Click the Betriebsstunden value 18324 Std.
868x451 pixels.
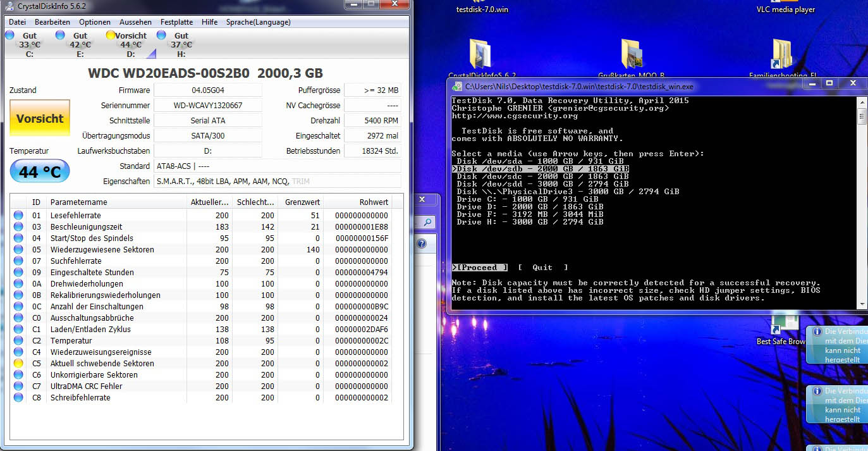(372, 151)
